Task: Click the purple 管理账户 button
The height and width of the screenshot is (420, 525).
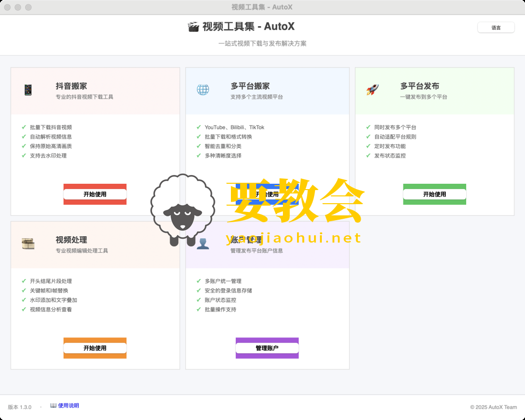Action: 267,348
